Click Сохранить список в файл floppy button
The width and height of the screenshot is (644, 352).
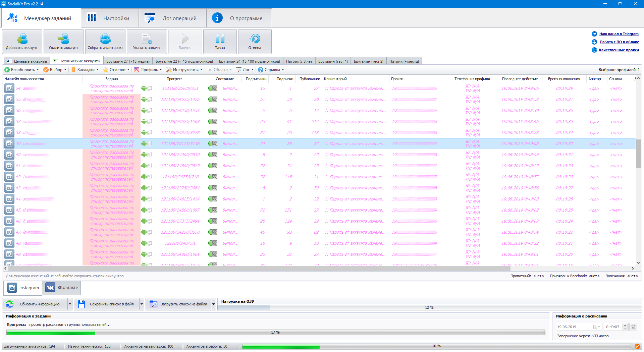point(107,304)
